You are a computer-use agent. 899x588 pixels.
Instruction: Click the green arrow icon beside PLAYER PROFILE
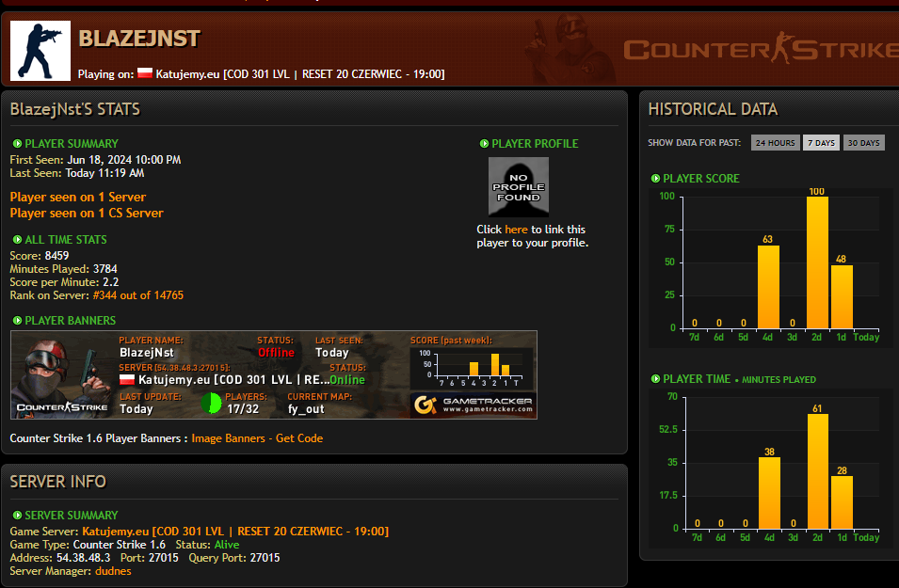[x=484, y=144]
